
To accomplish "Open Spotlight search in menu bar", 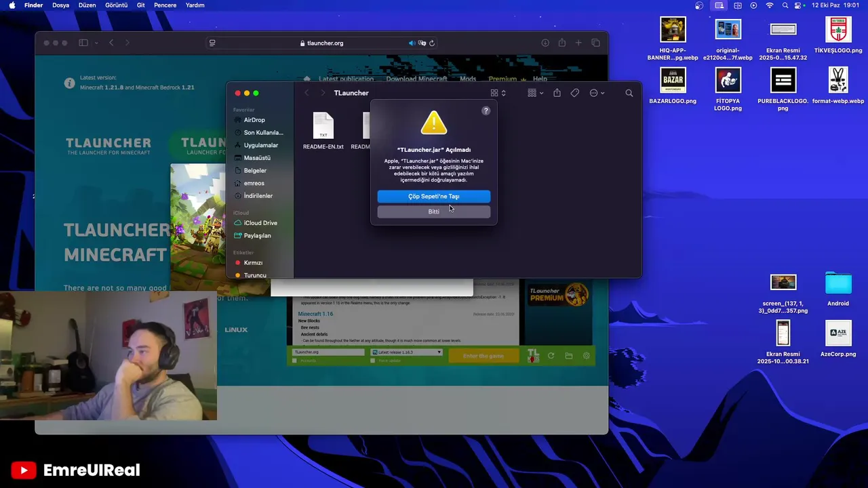I will click(x=785, y=5).
